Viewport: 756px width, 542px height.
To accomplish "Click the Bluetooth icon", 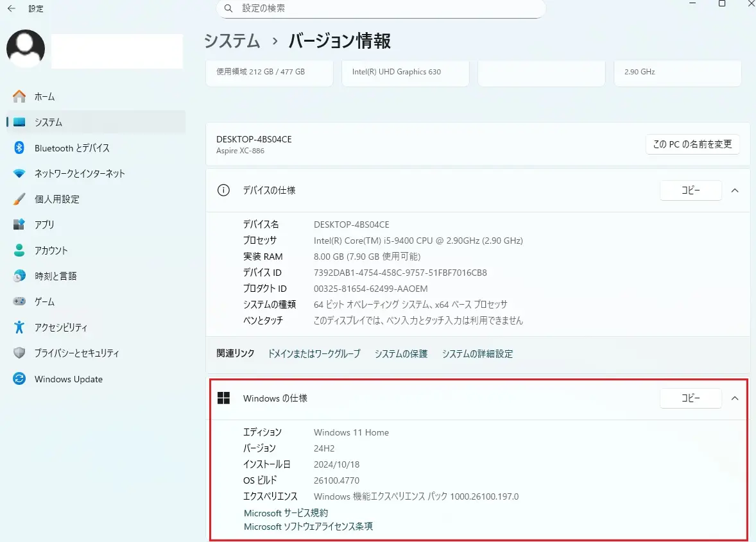I will click(19, 148).
